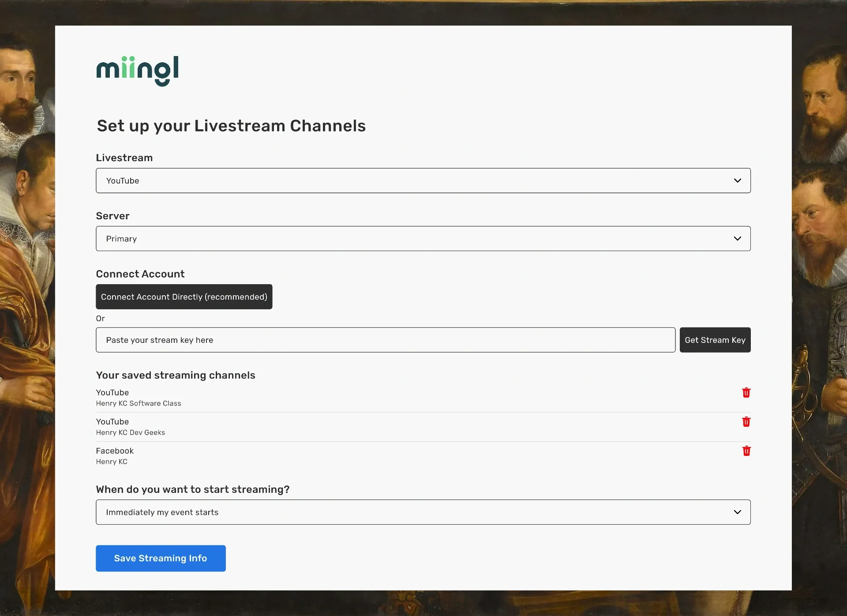Click the Server field label

coord(112,216)
